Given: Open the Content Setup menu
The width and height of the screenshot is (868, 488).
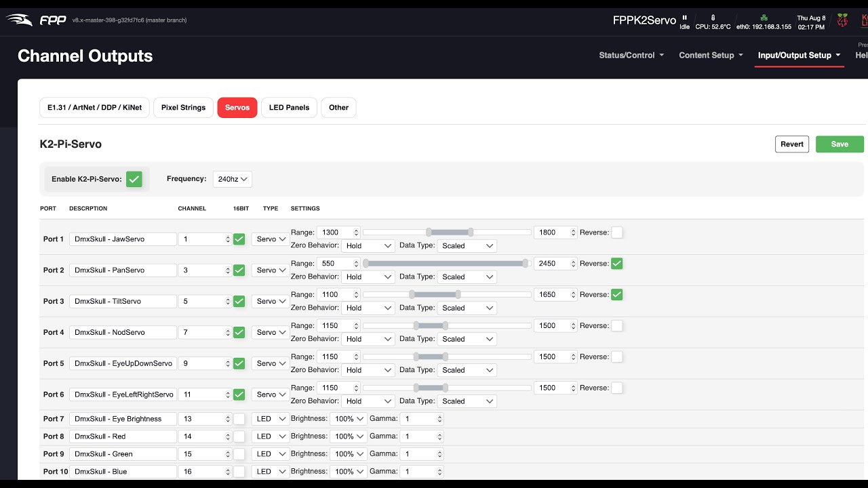Looking at the screenshot, I should click(x=711, y=56).
